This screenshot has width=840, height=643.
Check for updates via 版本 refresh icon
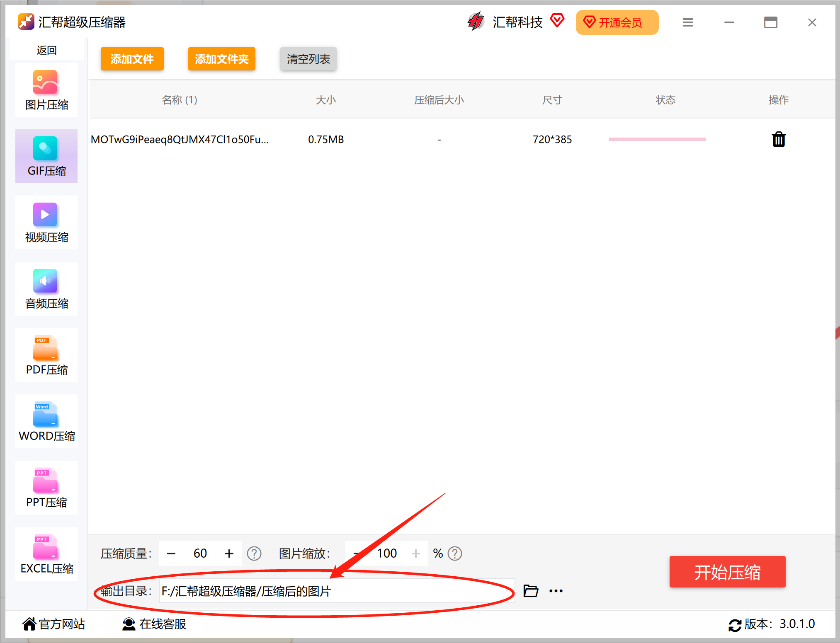[735, 625]
